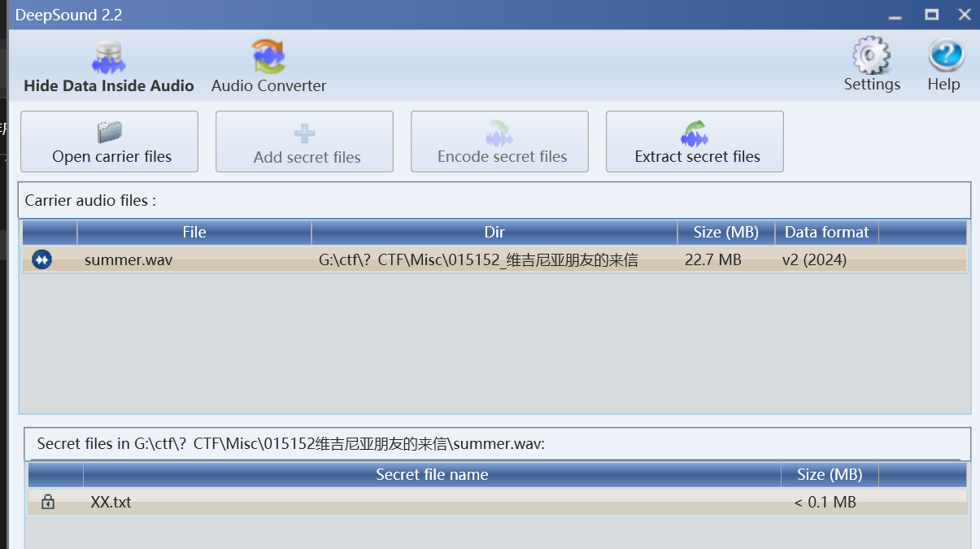Click the Secret file name column header
This screenshot has width=980, height=549.
coord(432,475)
